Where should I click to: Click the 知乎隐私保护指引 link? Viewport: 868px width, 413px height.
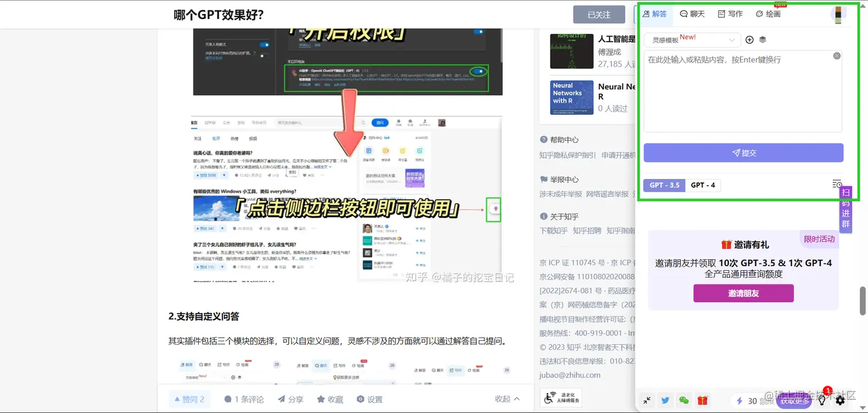[x=568, y=155]
